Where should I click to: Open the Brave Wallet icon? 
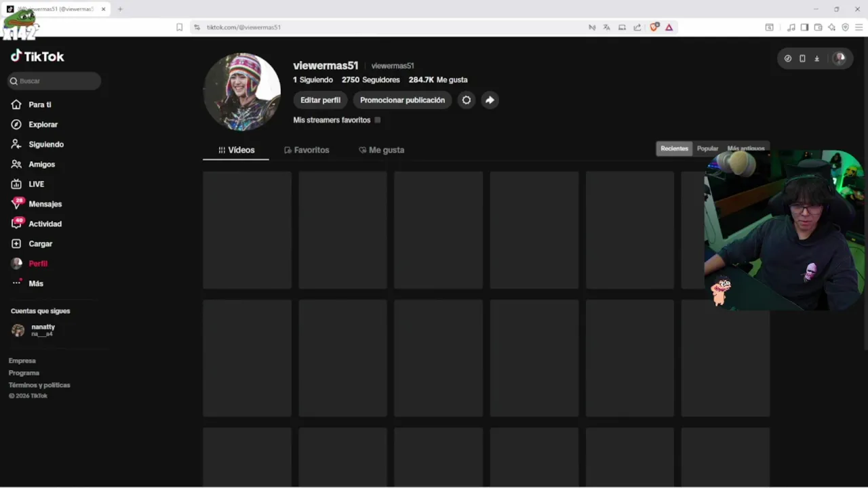[818, 27]
